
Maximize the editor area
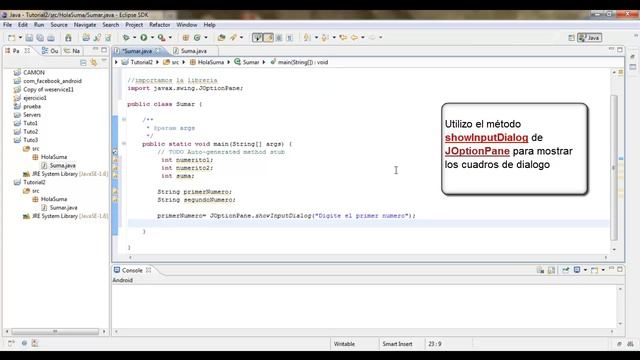(620, 50)
